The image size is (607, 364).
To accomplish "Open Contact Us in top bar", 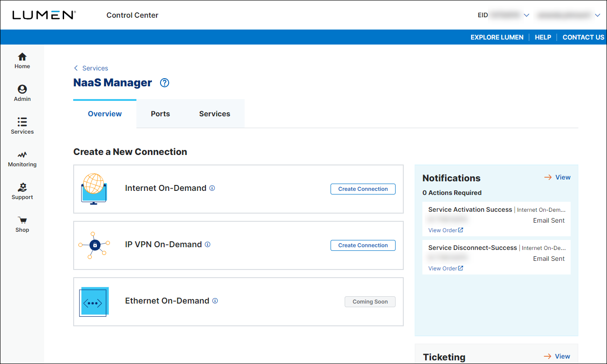I will pos(583,37).
